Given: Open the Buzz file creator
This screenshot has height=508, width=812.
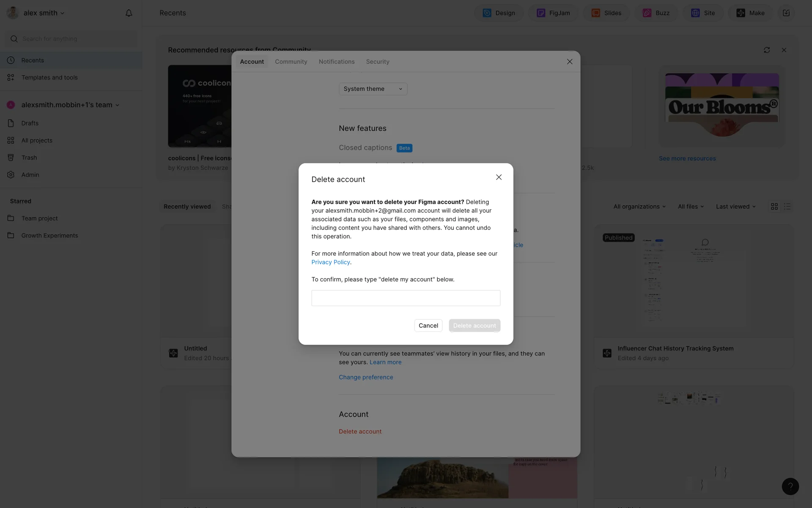Looking at the screenshot, I should [656, 13].
